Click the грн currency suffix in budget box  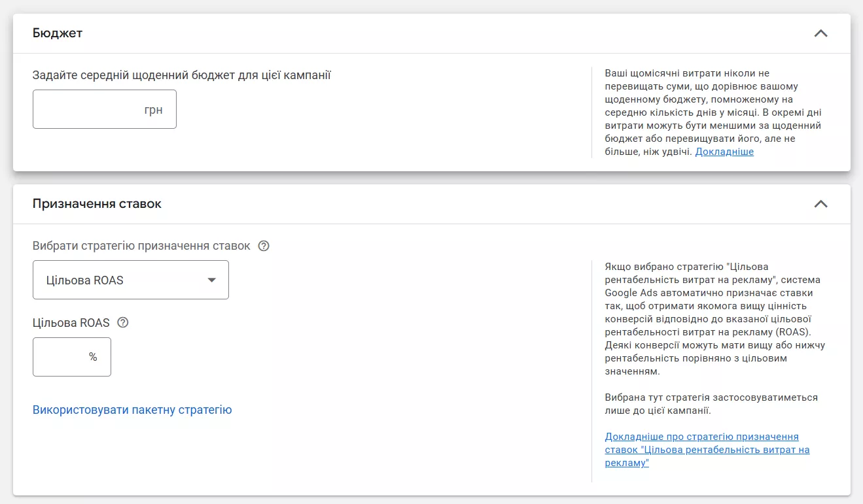(153, 110)
